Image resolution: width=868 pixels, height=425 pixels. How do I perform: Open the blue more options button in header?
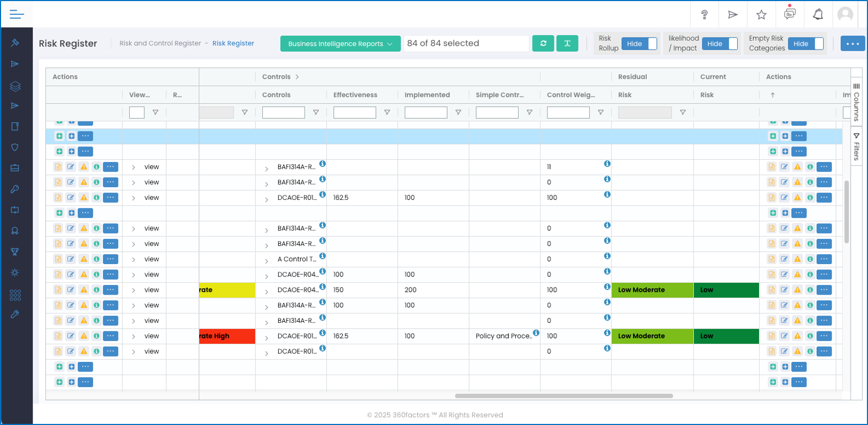coord(853,44)
